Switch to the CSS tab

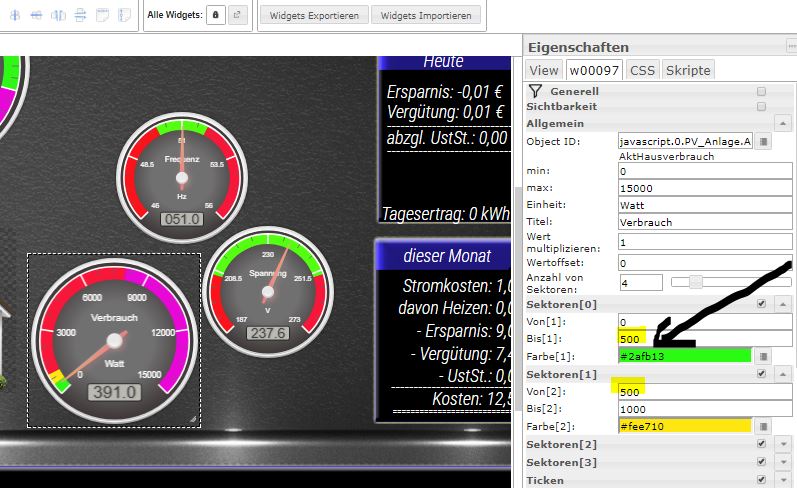coord(642,70)
